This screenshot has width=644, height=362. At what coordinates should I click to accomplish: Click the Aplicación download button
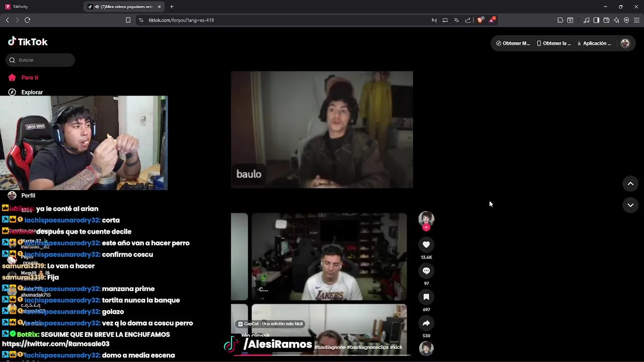pos(594,43)
